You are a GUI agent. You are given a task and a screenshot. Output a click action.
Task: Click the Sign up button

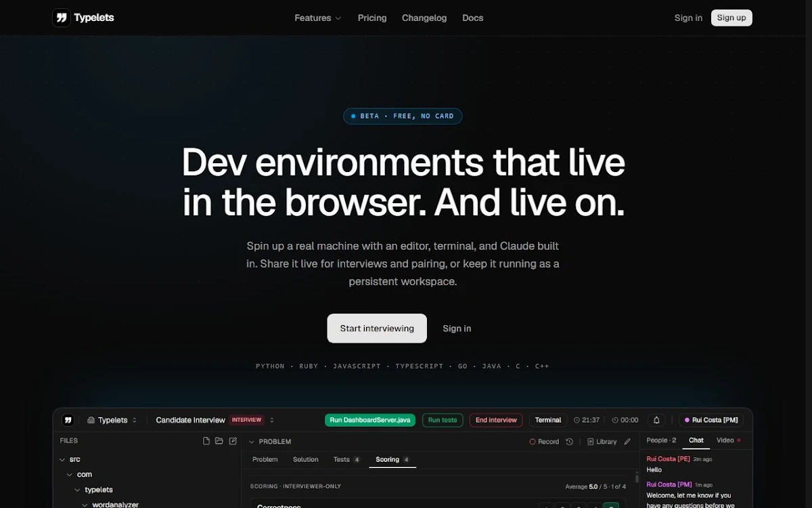pyautogui.click(x=731, y=18)
